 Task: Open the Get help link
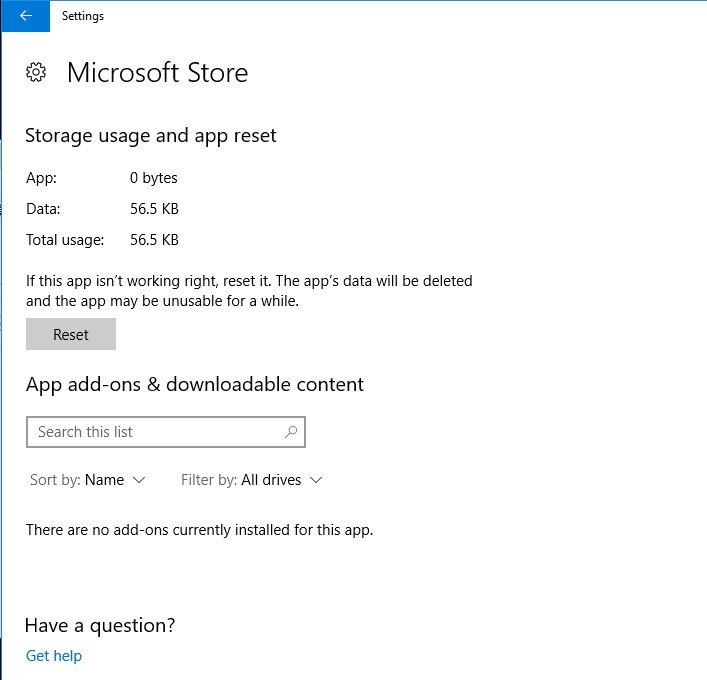54,656
